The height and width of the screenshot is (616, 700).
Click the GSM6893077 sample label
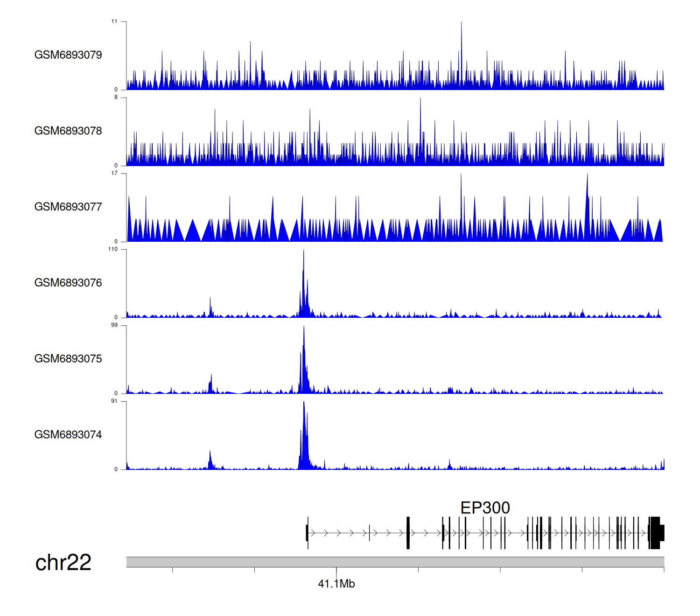(68, 207)
